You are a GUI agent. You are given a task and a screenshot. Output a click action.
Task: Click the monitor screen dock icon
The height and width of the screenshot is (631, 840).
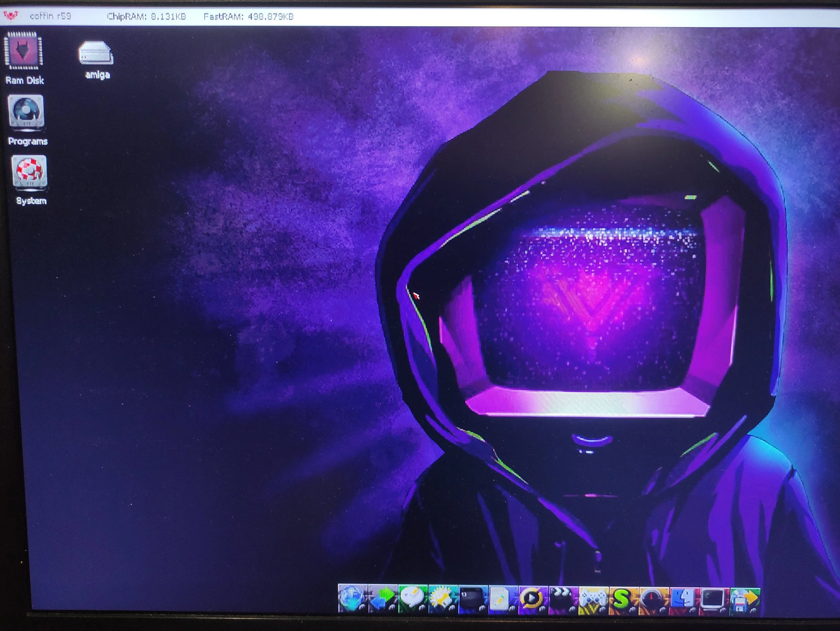(714, 599)
